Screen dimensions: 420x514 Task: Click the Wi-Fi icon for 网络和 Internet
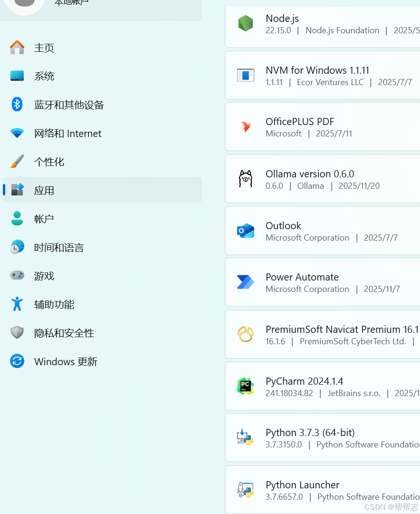pyautogui.click(x=17, y=133)
